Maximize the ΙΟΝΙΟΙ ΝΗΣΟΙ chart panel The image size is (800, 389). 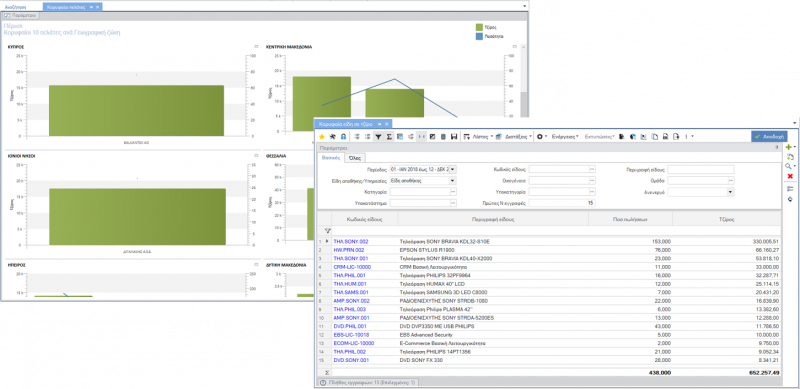(256, 155)
